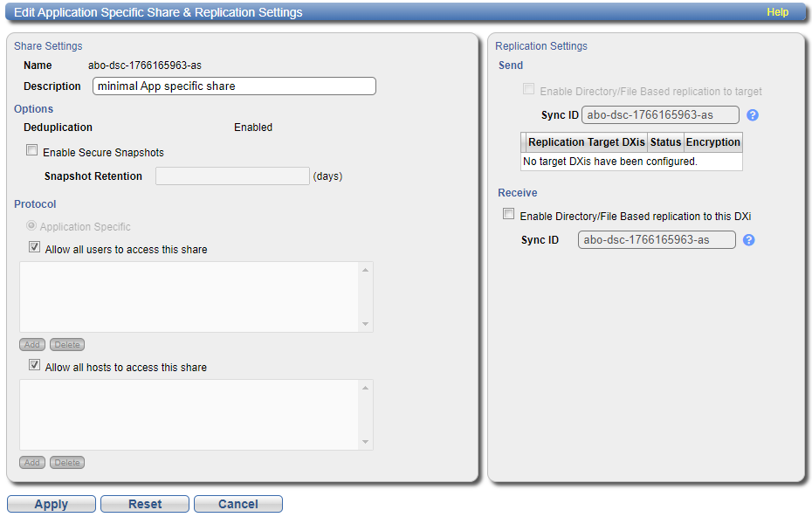Screen dimensions: 812x517
Task: Uncheck Allow all users to access this share
Action: [x=34, y=248]
